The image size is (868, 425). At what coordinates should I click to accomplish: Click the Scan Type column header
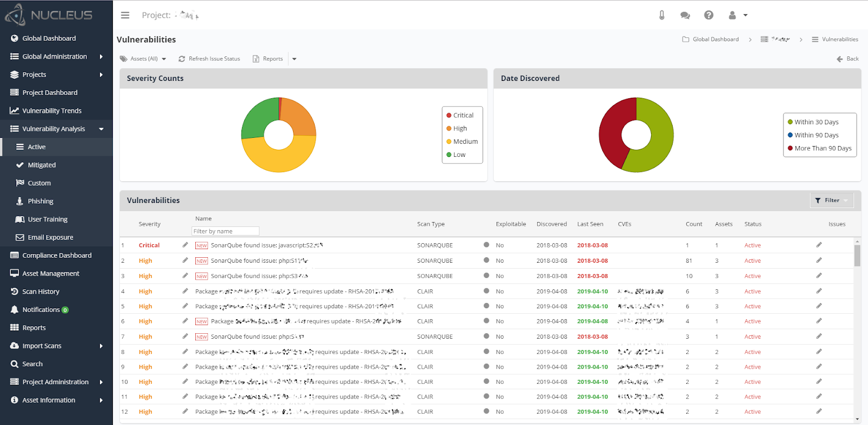431,224
